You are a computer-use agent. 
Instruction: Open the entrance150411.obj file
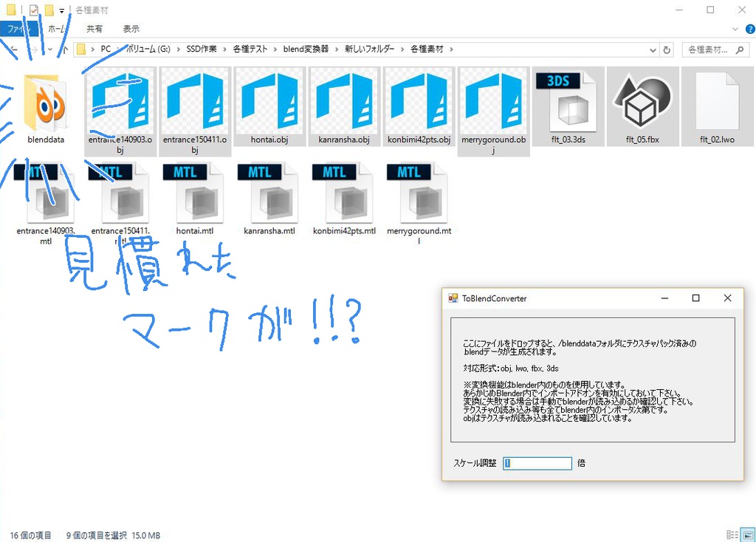(194, 103)
